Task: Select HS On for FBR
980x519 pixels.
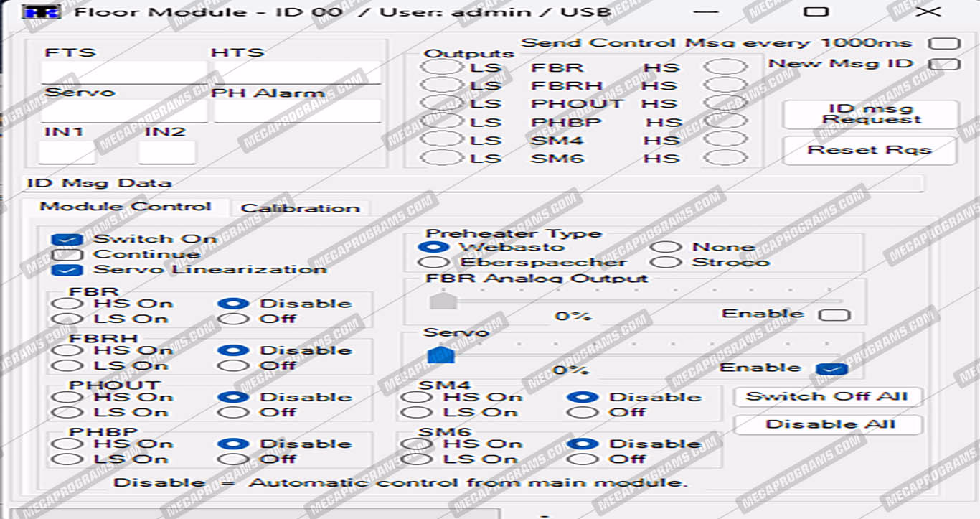Action: [67, 304]
